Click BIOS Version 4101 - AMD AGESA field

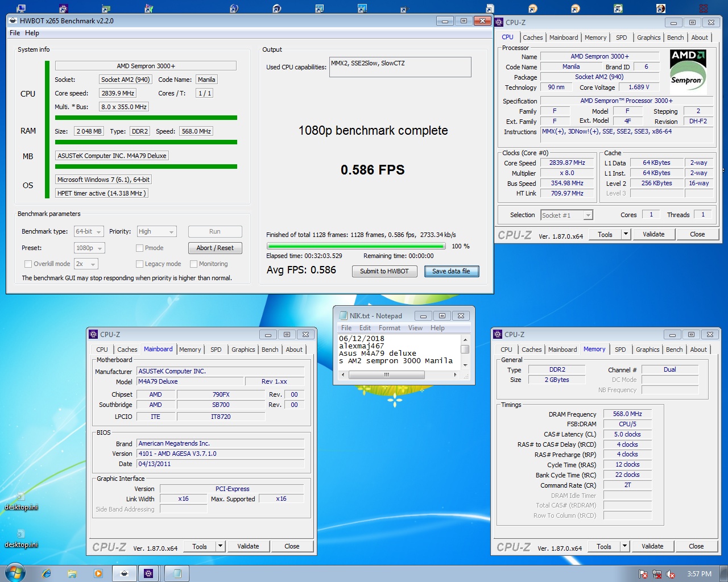tap(220, 454)
